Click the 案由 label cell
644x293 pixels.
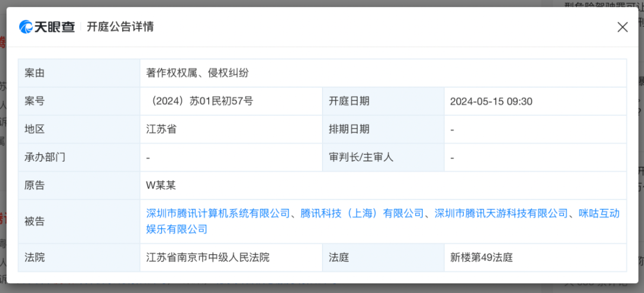(79, 73)
